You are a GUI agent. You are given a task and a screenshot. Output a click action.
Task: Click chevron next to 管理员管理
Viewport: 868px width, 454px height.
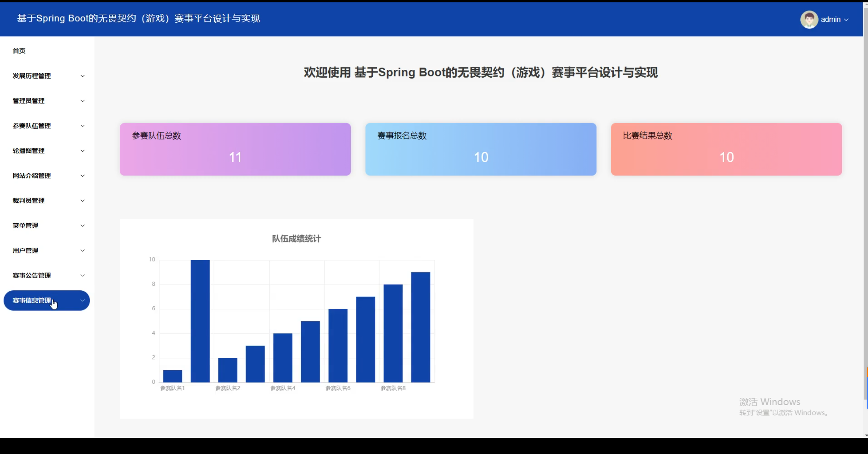coord(82,101)
